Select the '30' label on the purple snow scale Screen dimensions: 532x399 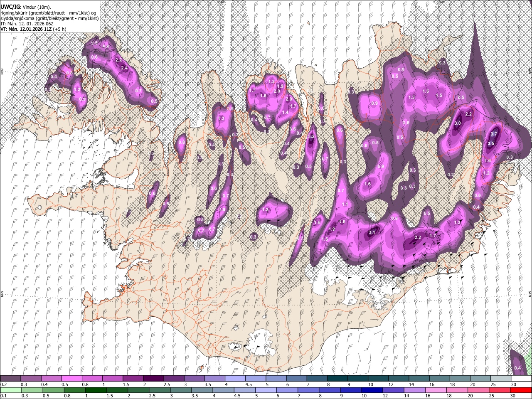click(514, 384)
